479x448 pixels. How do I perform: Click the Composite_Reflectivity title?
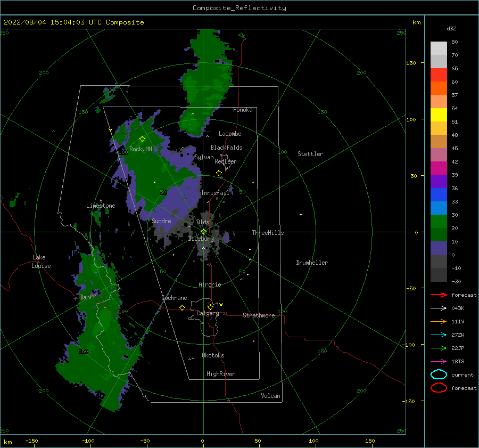(239, 8)
